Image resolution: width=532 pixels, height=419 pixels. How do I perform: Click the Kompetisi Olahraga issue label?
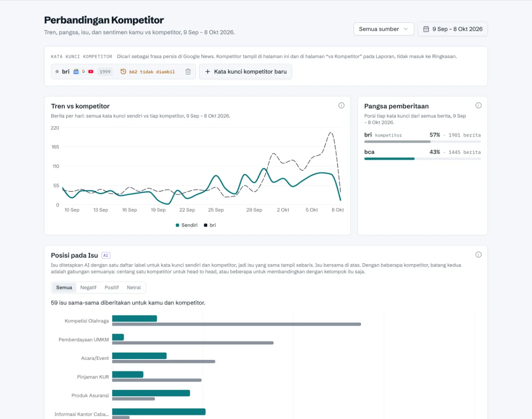(x=87, y=321)
